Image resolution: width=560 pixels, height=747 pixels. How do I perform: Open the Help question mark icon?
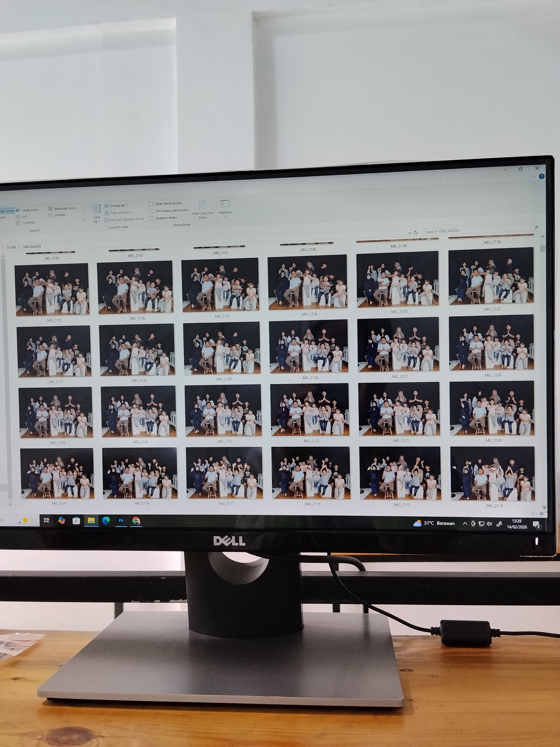click(x=541, y=176)
